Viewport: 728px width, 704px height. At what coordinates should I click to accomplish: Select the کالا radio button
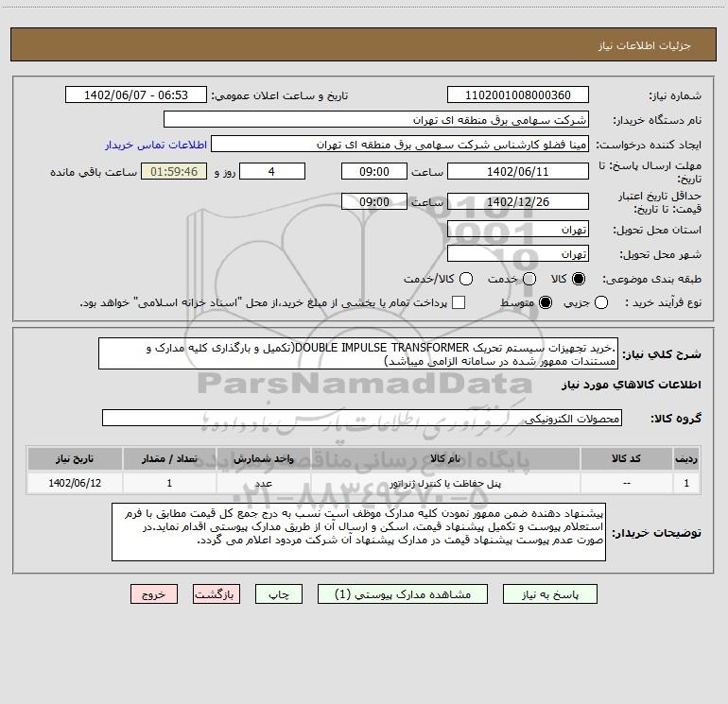(x=579, y=279)
